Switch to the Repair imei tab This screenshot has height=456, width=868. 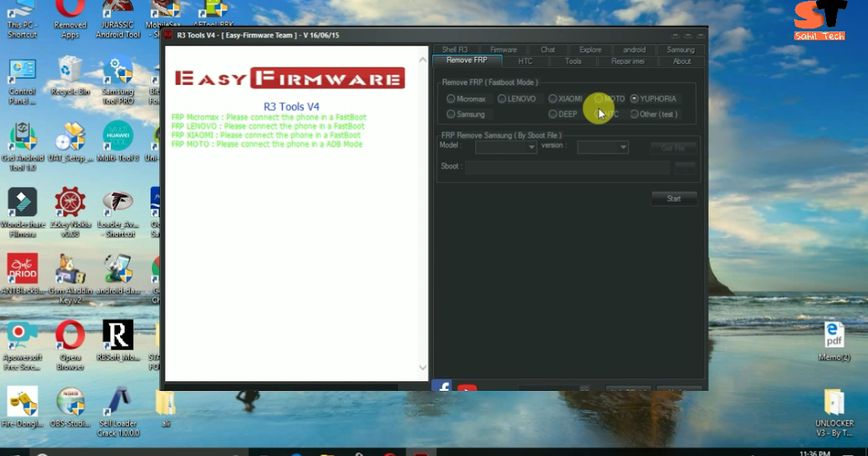coord(626,61)
